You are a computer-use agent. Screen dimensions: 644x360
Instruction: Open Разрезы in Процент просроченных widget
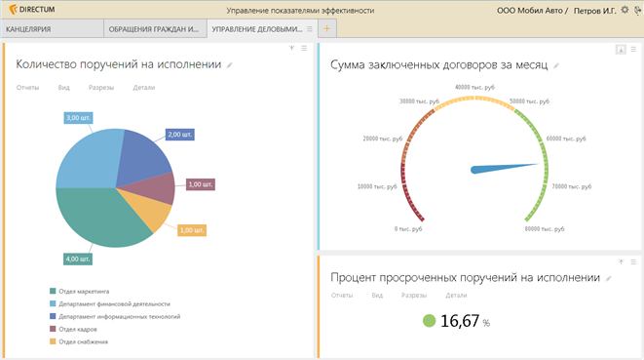414,295
